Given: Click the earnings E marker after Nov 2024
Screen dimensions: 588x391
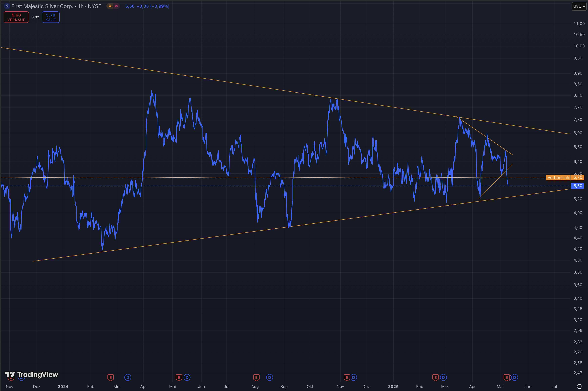Looking at the screenshot, I should pyautogui.click(x=347, y=378).
